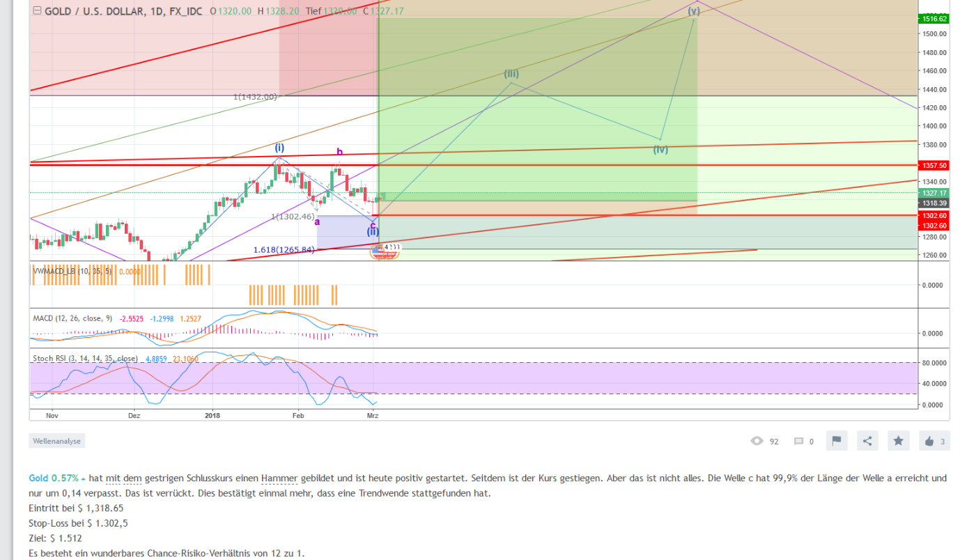Click the Wellenanalyse tag
Viewport: 960px width, 560px height.
[56, 440]
